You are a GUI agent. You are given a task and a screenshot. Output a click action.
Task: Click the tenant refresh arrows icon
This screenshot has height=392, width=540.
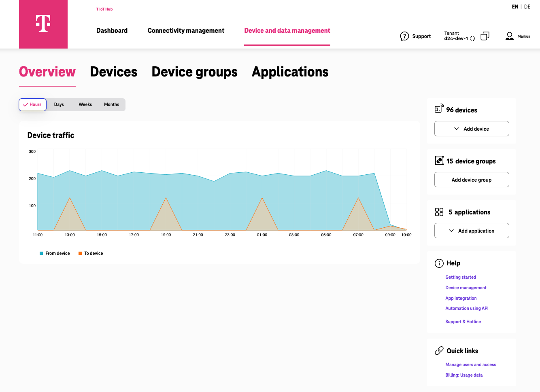[472, 39]
